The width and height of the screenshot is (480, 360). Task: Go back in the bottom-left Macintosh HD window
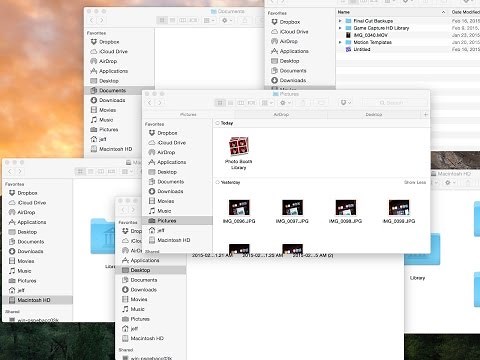click(10, 171)
